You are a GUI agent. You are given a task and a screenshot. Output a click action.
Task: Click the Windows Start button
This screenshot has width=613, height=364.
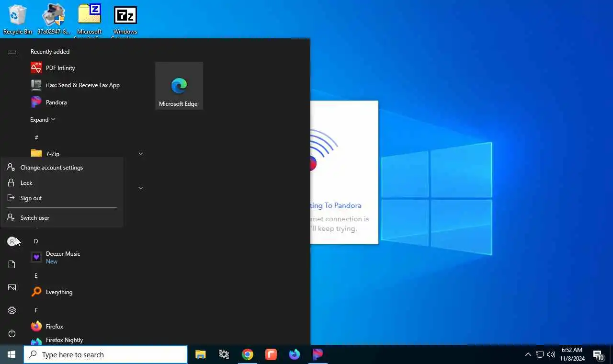pos(11,354)
